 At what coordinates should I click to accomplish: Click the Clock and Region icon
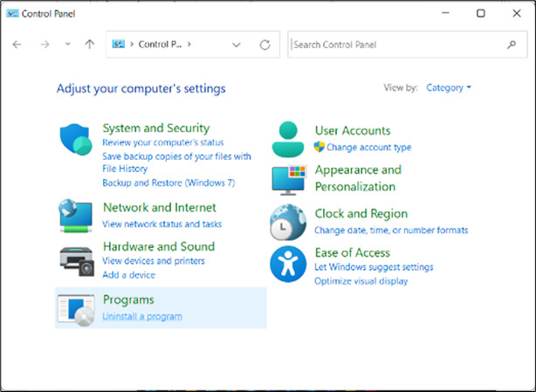(287, 223)
